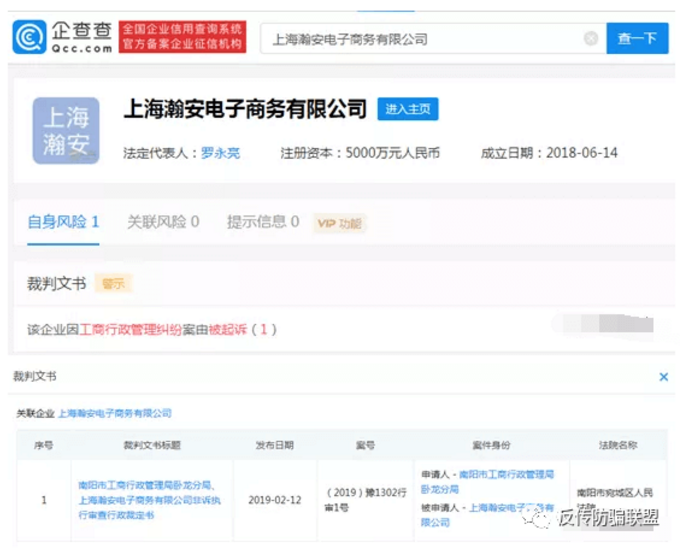The image size is (683, 549).
Task: Click the 2019-02-12 publish date cell
Action: pos(275,500)
